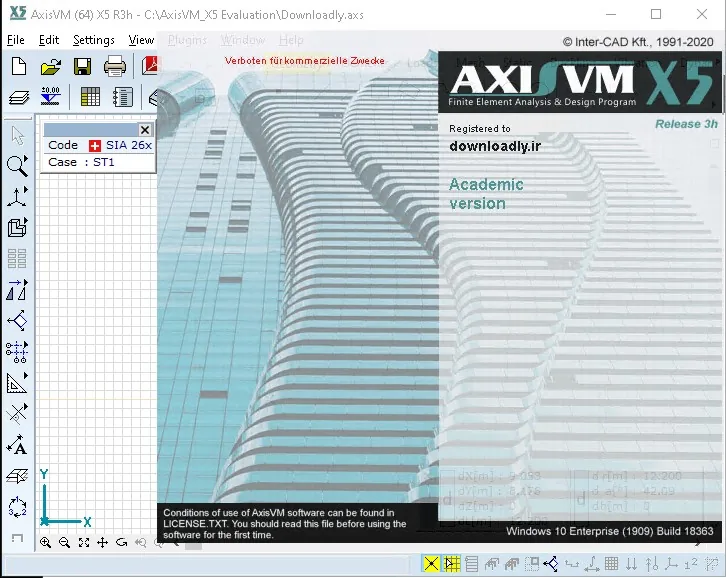Click the zoom in magnifier plus icon
Viewport: 726px width, 578px height.
click(45, 542)
